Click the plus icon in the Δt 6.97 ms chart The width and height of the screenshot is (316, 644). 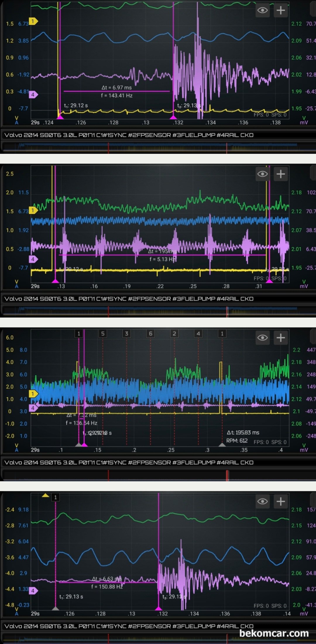click(281, 11)
